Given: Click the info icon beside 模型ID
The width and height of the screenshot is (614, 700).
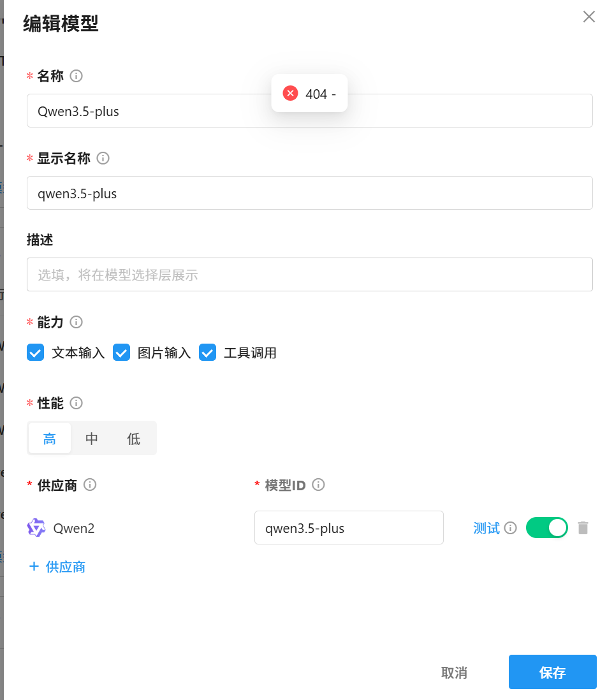Looking at the screenshot, I should [x=318, y=485].
